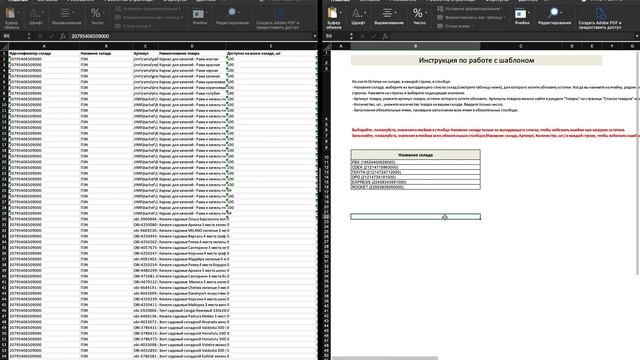Click the selected empty cell in row 22
Image resolution: width=640 pixels, height=360 pixels.
(416, 217)
